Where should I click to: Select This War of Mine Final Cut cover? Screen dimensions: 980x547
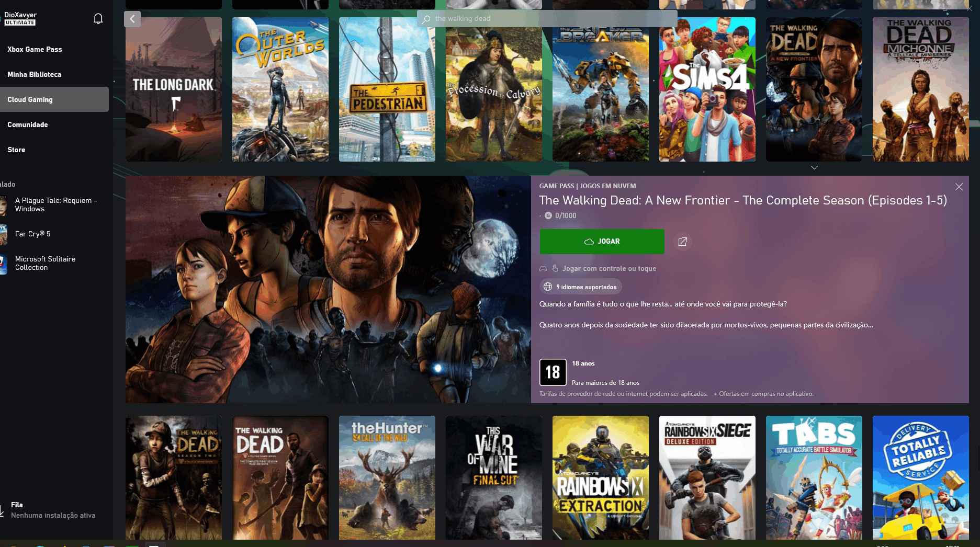tap(494, 477)
